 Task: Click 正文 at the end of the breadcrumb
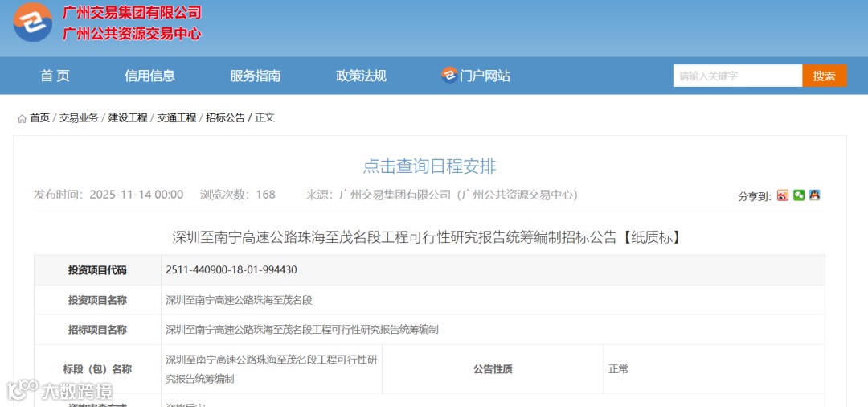coord(264,118)
